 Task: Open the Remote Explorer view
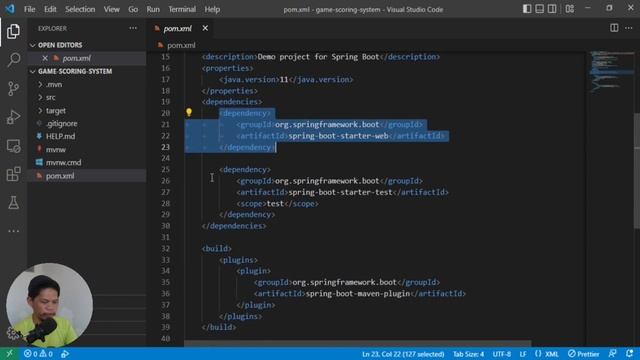coord(13,146)
